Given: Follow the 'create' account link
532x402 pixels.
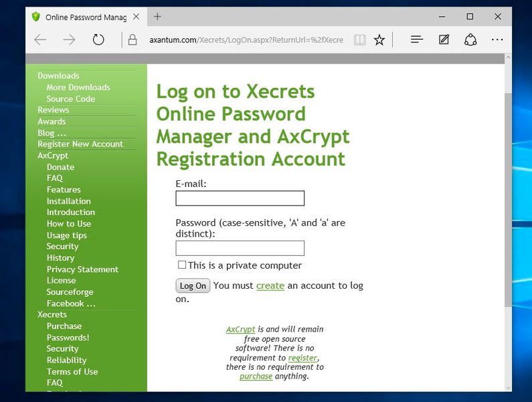Looking at the screenshot, I should 270,285.
